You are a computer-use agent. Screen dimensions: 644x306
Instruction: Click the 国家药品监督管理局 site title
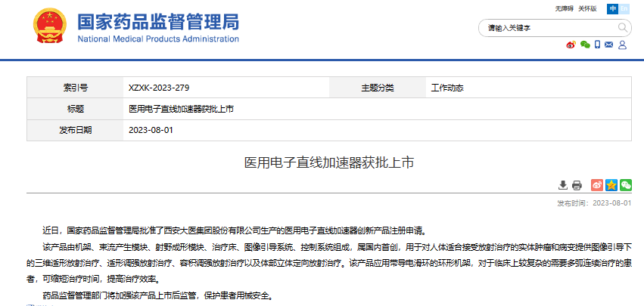pos(158,21)
